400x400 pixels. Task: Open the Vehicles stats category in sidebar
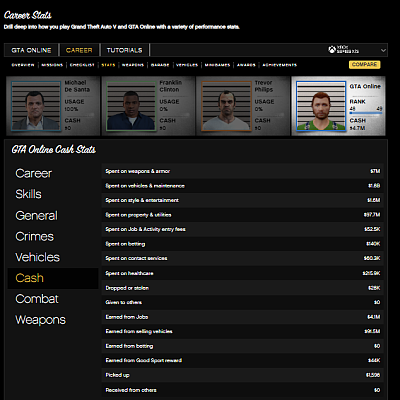[x=37, y=257]
